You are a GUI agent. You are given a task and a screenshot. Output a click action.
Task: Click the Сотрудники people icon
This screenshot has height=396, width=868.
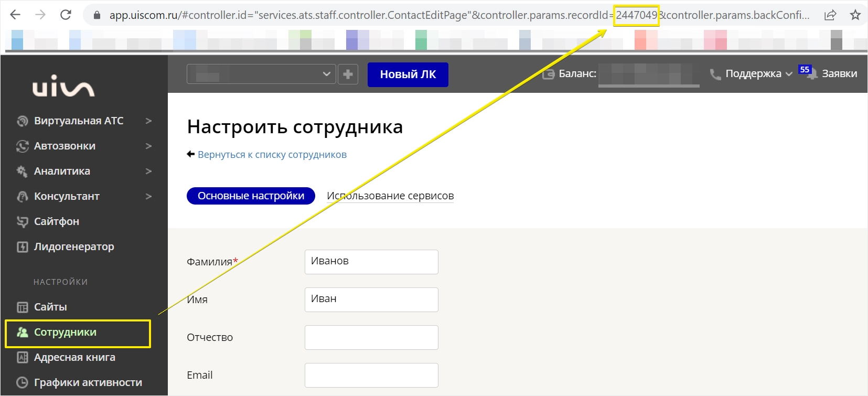coord(22,333)
